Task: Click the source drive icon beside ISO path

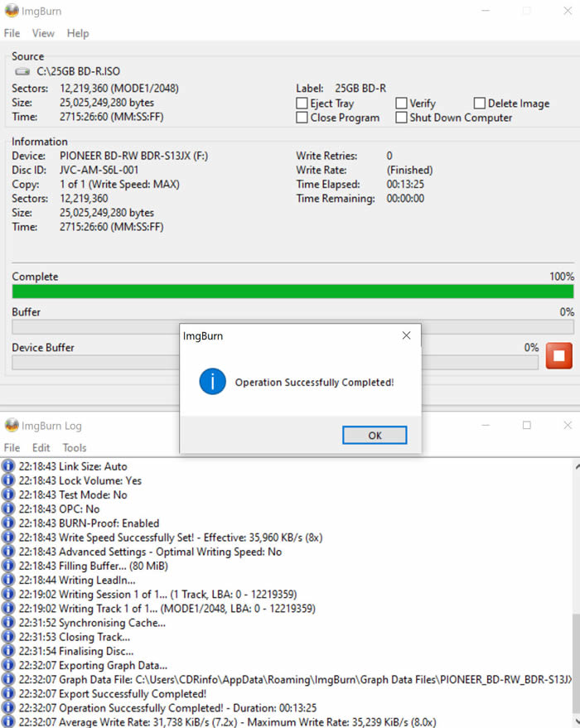Action: click(22, 73)
